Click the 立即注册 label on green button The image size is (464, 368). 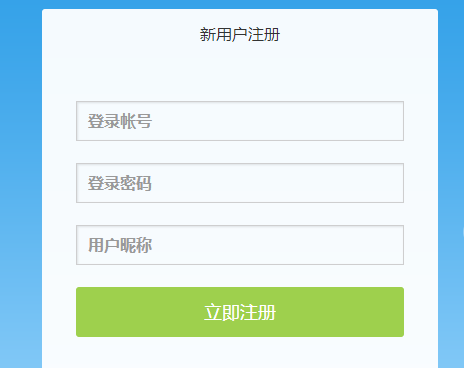tap(240, 312)
